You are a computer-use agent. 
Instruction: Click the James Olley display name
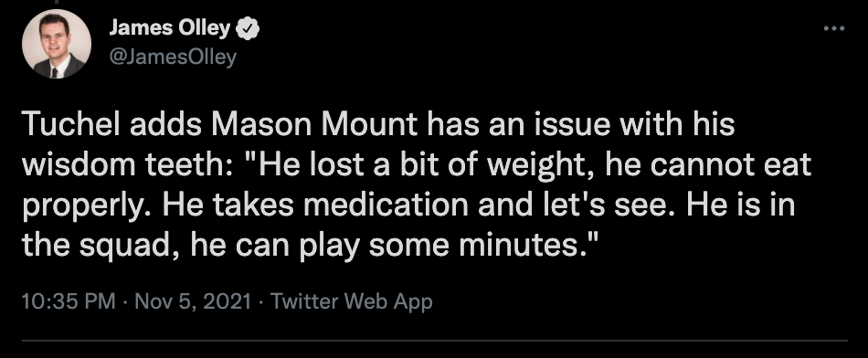point(169,29)
